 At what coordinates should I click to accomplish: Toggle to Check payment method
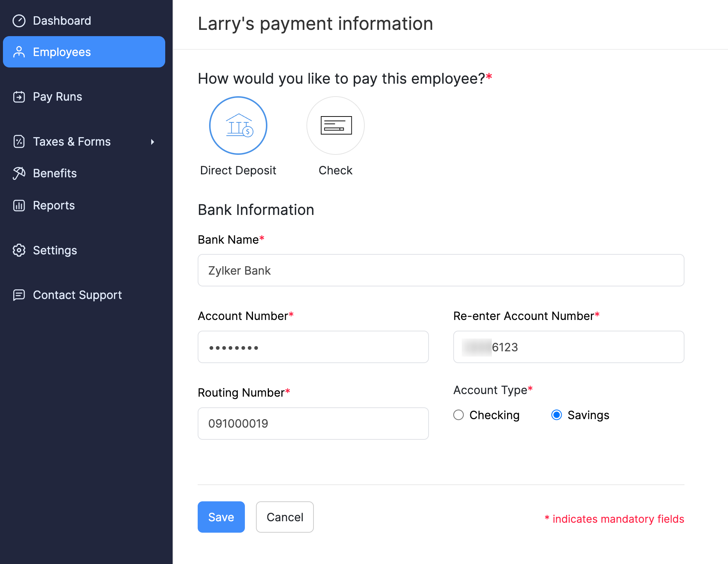[x=336, y=125]
